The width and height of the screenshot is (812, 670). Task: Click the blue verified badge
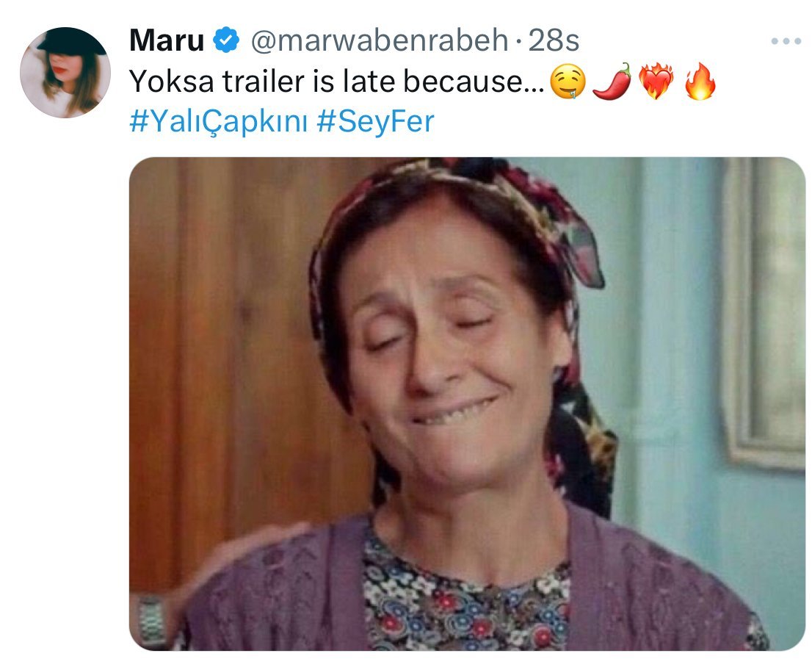click(x=226, y=40)
